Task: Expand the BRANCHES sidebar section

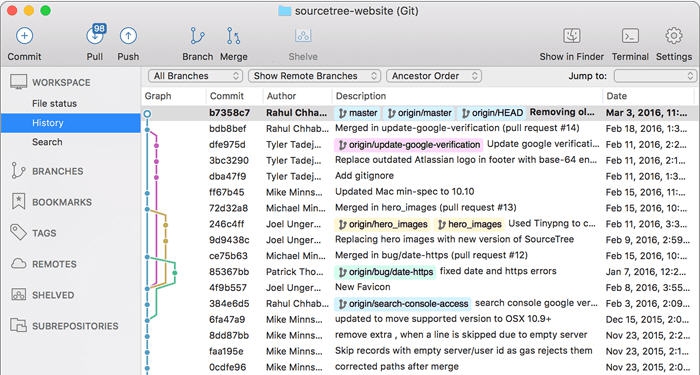Action: [58, 171]
